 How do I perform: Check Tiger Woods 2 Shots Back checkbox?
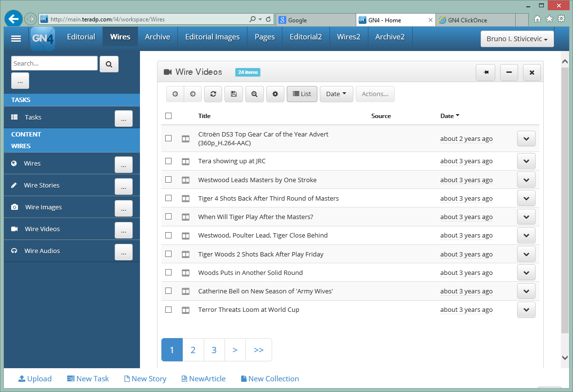click(169, 254)
